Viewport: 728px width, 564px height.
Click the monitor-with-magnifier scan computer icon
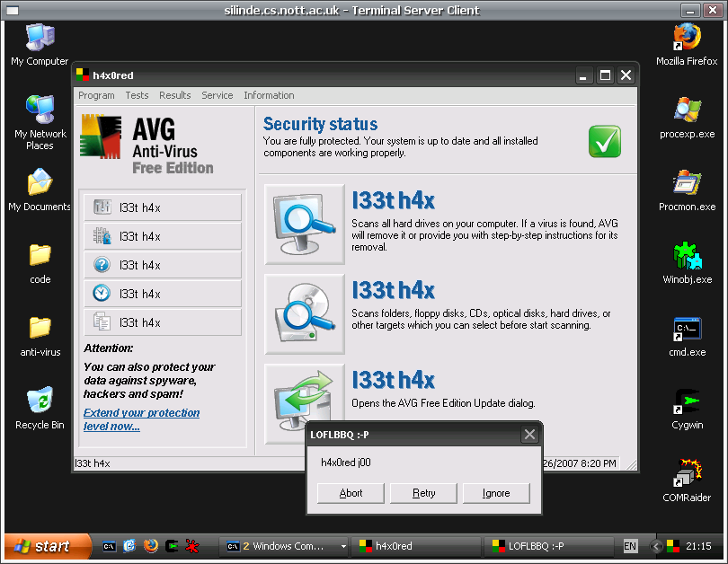pos(305,225)
